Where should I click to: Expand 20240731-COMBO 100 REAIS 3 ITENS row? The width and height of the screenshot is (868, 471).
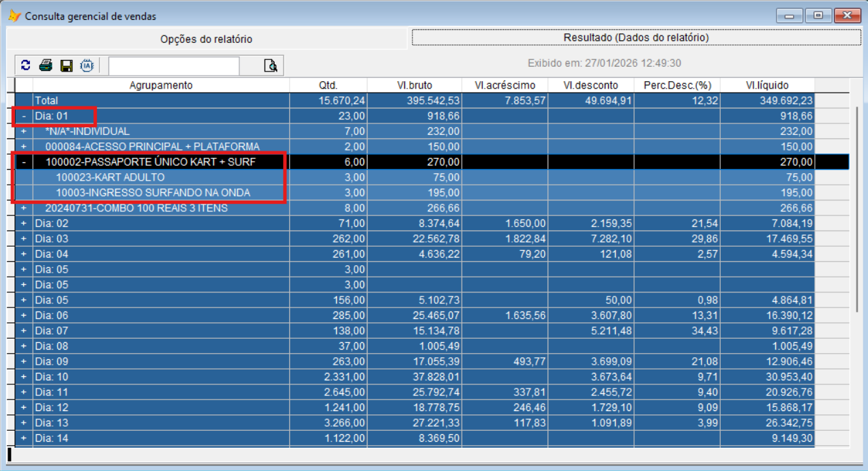[x=24, y=208]
